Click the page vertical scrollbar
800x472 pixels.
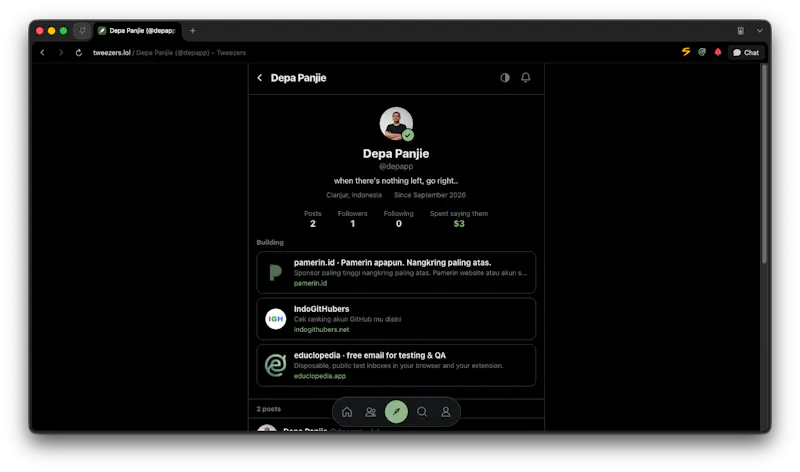coord(764,163)
